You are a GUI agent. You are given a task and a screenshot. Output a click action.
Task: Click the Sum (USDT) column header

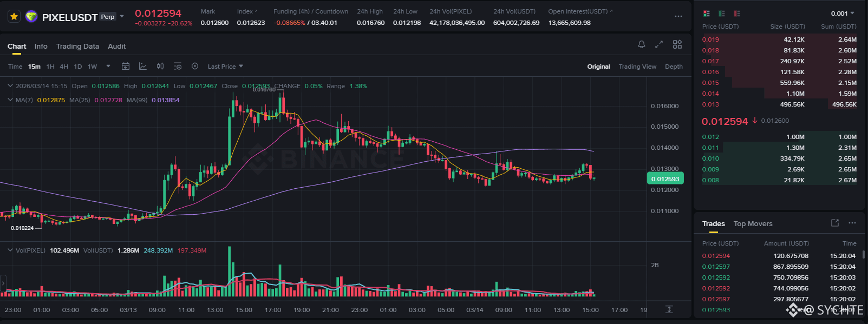coord(839,27)
